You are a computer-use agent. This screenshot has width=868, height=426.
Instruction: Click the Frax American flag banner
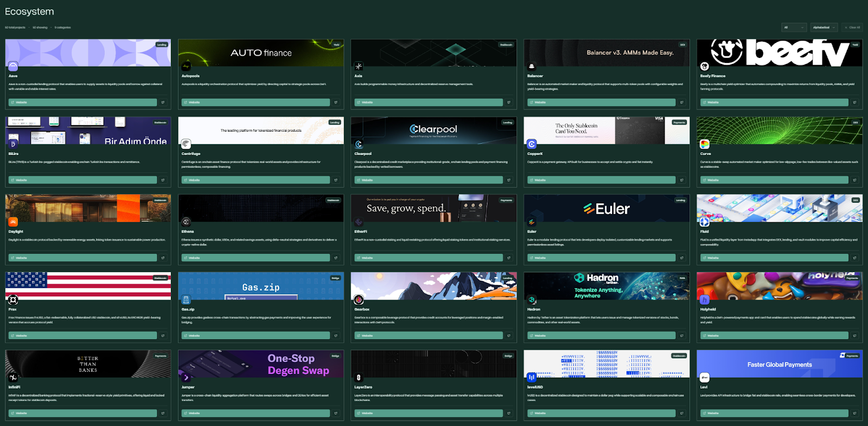[88, 286]
